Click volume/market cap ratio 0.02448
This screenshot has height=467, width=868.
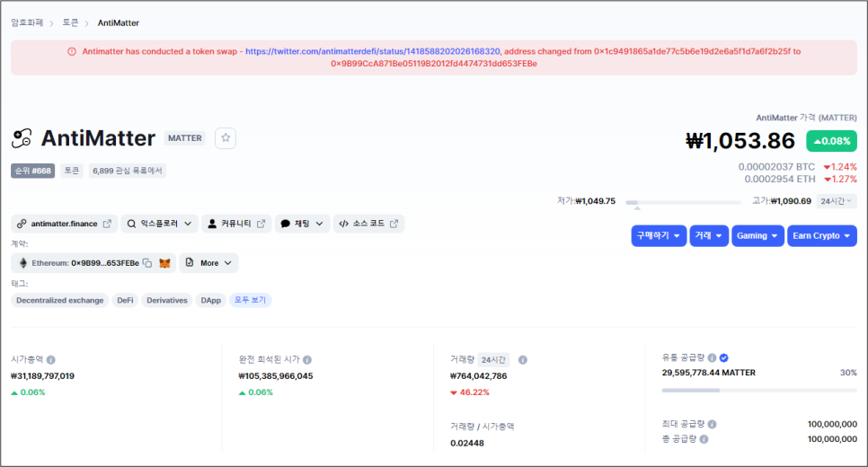pyautogui.click(x=467, y=444)
